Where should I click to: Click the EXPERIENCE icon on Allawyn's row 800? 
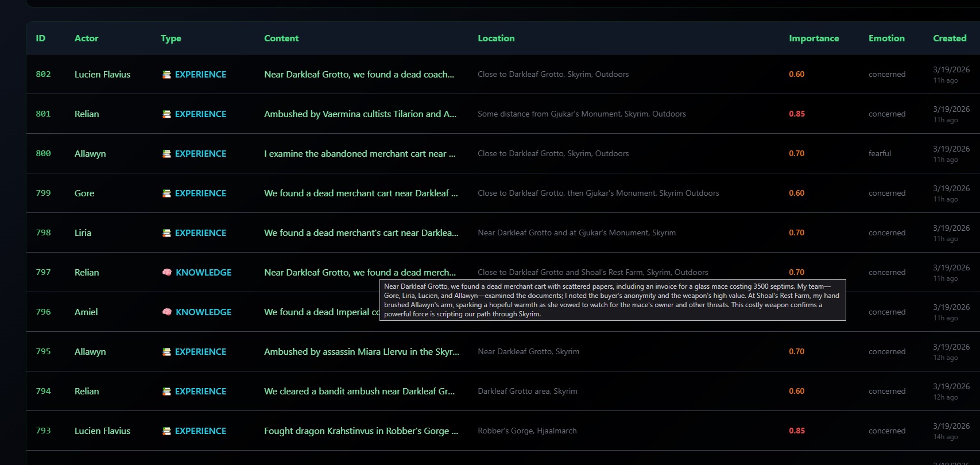[166, 154]
